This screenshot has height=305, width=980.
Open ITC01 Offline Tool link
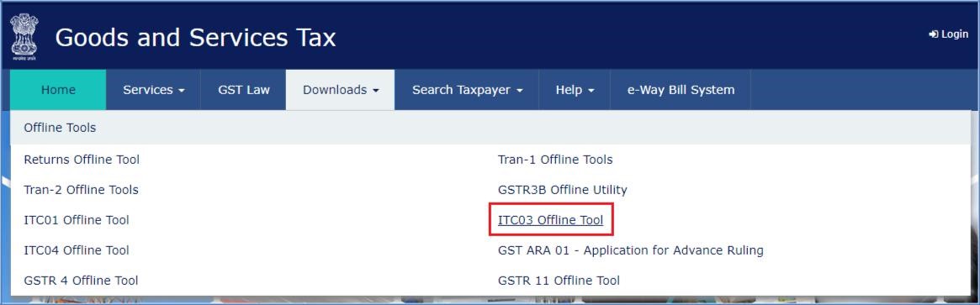point(77,220)
